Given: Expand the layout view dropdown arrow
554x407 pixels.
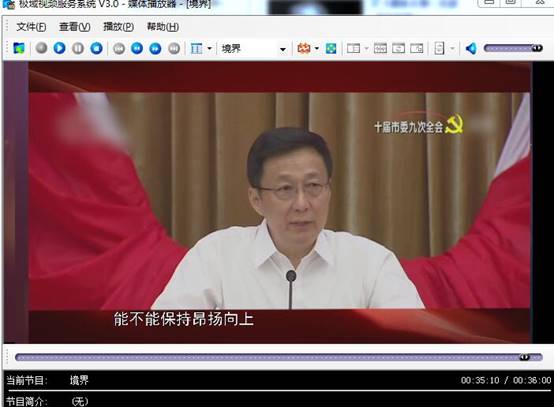Looking at the screenshot, I should coord(210,48).
